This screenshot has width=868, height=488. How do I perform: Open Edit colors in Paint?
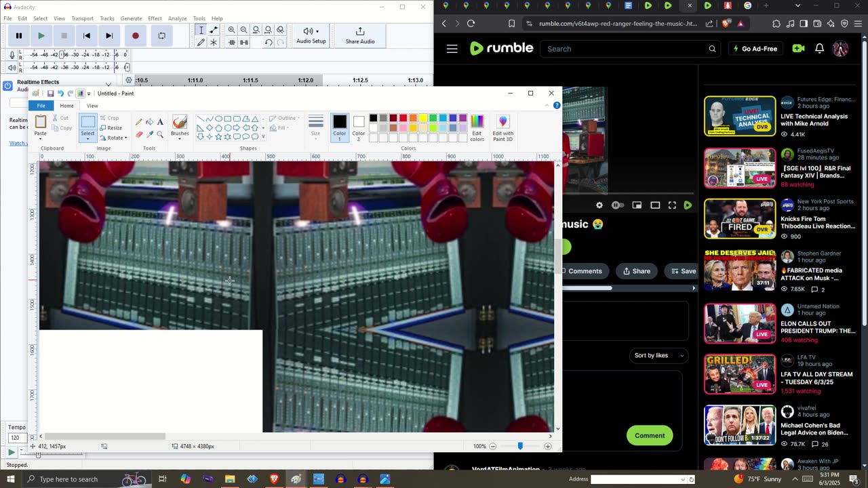point(477,127)
